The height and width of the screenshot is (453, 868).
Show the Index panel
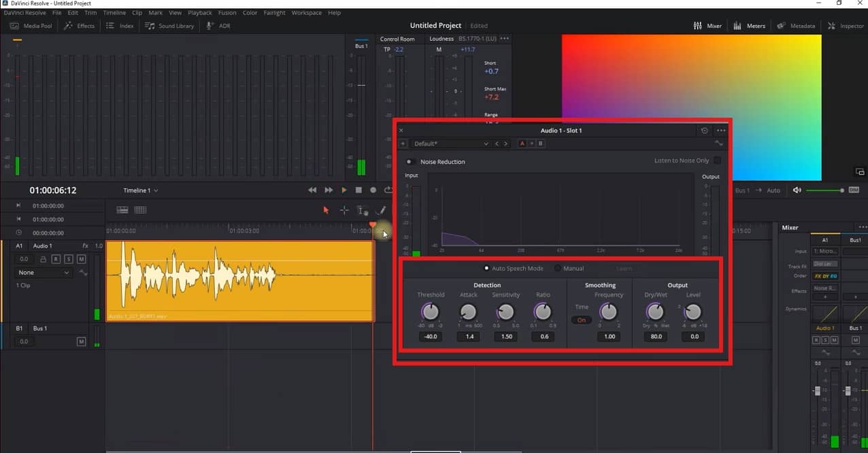pos(120,26)
